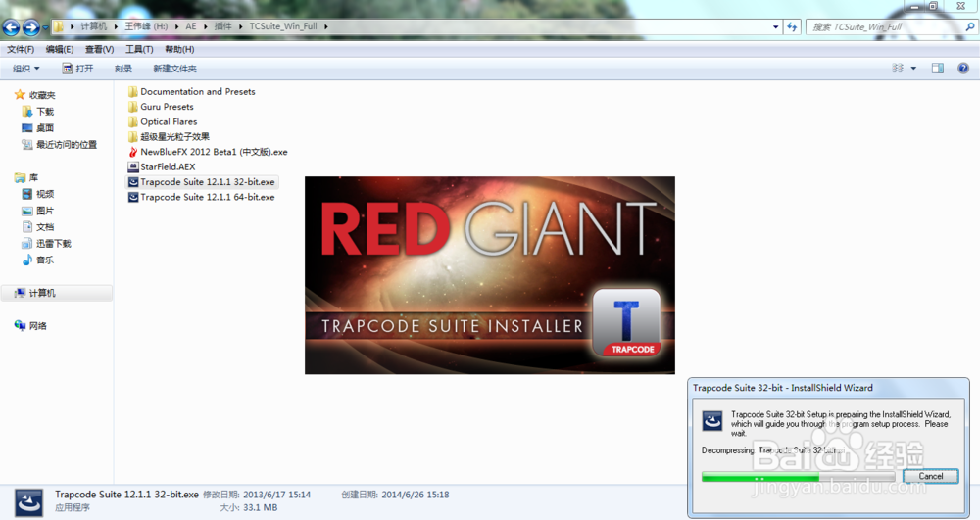
Task: Click the NewBlueFX red flame file icon
Action: pyautogui.click(x=133, y=152)
